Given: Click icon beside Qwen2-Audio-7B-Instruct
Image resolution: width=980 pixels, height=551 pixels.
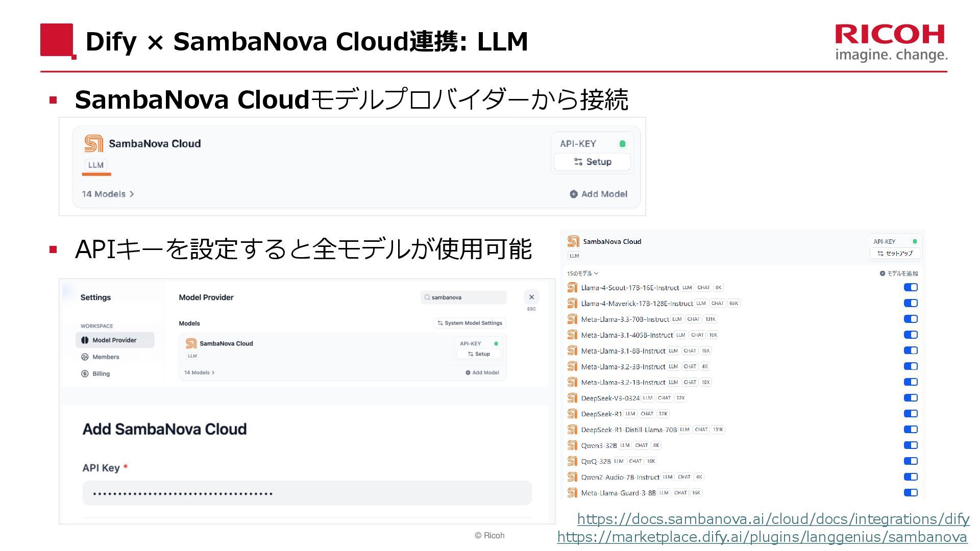Looking at the screenshot, I should point(572,478).
